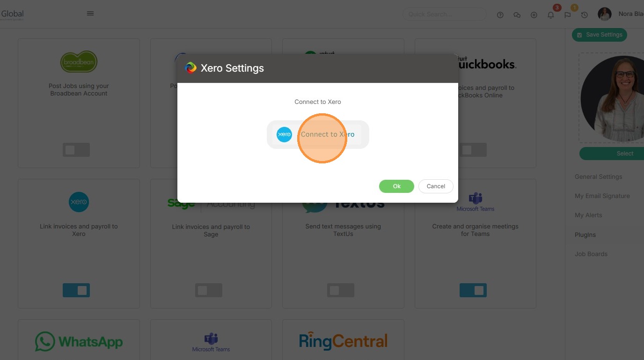Enable the TextUs plugin toggle
This screenshot has height=360, width=644.
341,290
